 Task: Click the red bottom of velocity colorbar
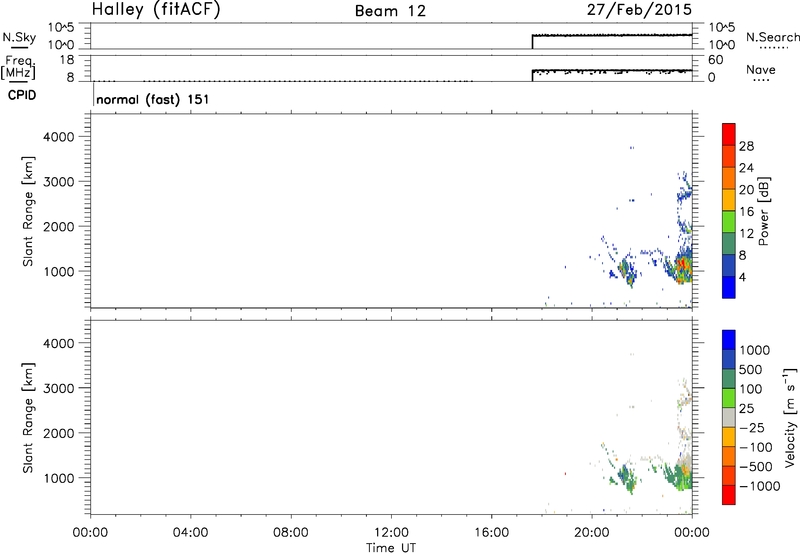(729, 495)
